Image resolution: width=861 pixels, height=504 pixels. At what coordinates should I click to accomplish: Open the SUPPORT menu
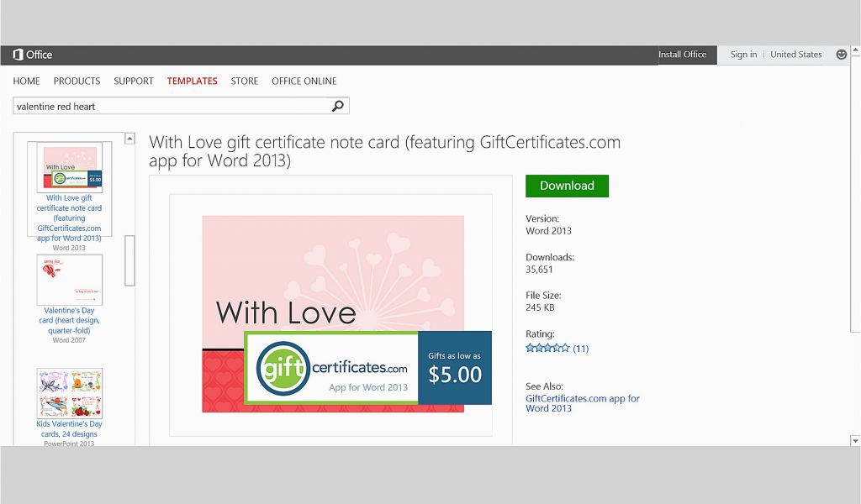tap(134, 81)
